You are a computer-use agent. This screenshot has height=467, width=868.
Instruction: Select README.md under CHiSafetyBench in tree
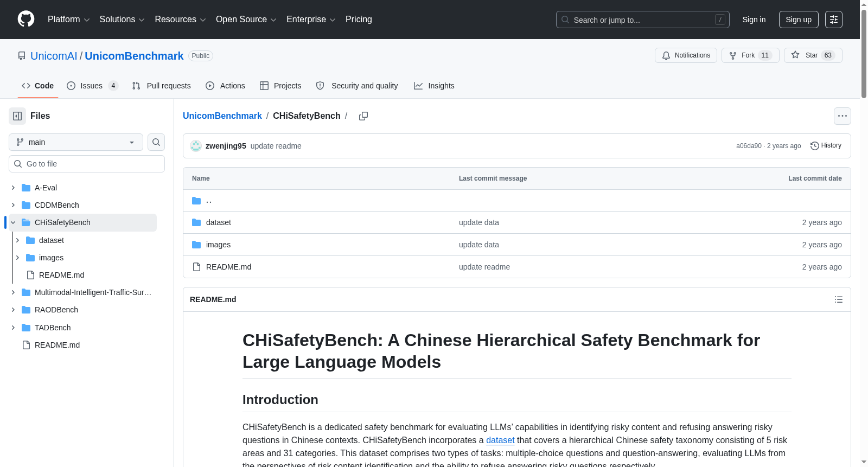[x=61, y=275]
